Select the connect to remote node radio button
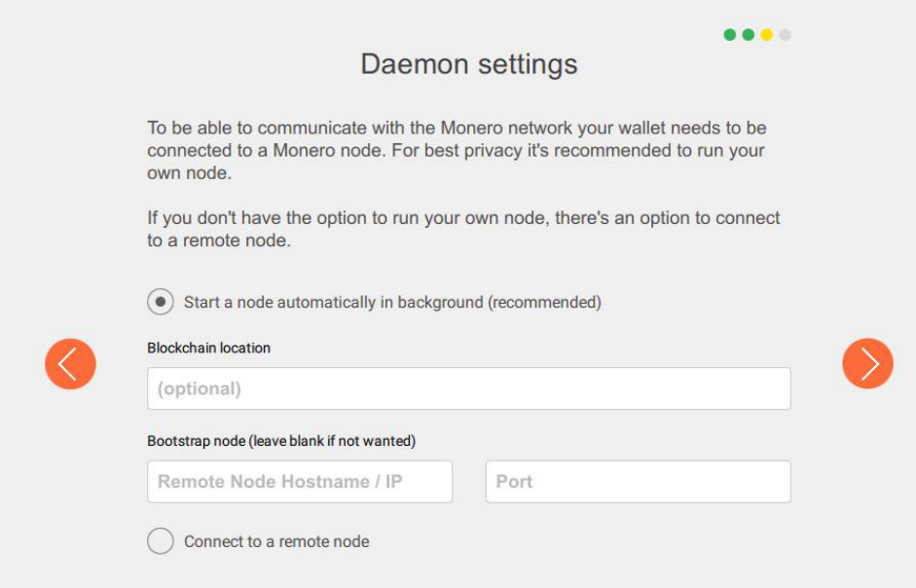 point(160,540)
